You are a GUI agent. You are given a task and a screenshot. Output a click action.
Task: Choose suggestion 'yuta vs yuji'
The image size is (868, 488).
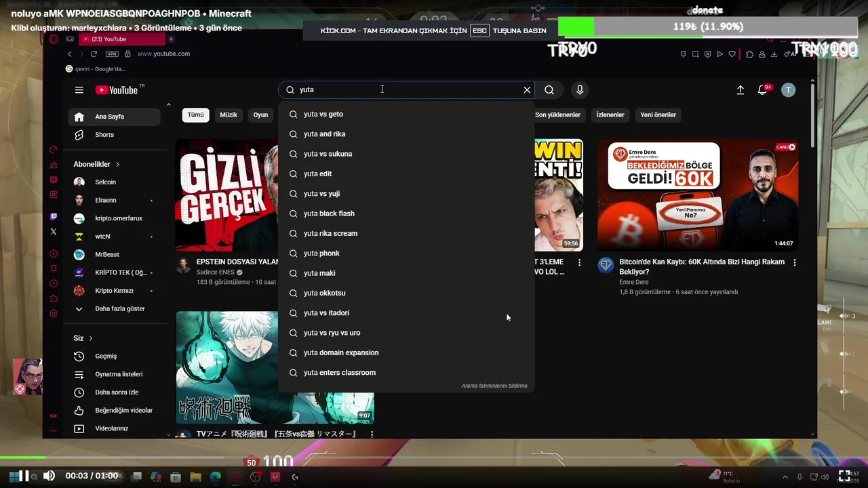[406, 194]
